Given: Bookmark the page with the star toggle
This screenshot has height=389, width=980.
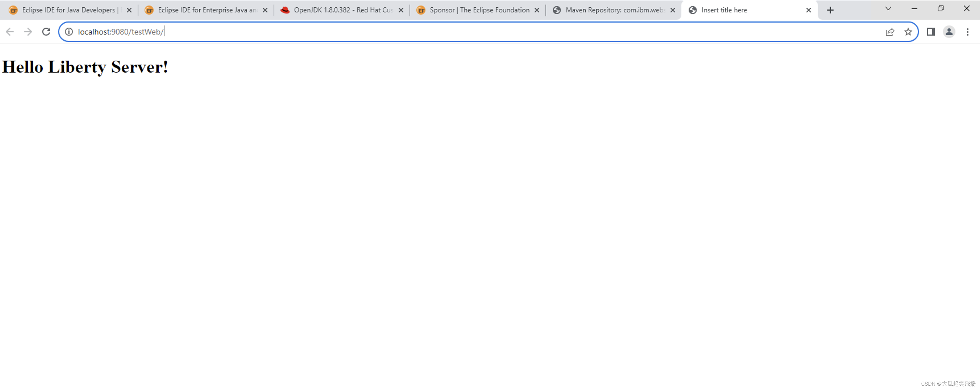Looking at the screenshot, I should click(908, 32).
